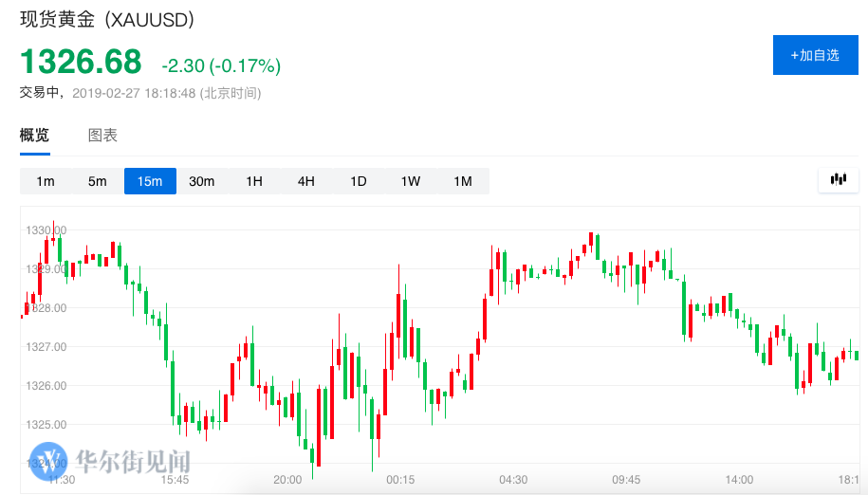This screenshot has width=868, height=495.
Task: Switch to the 概览 tab
Action: click(34, 135)
